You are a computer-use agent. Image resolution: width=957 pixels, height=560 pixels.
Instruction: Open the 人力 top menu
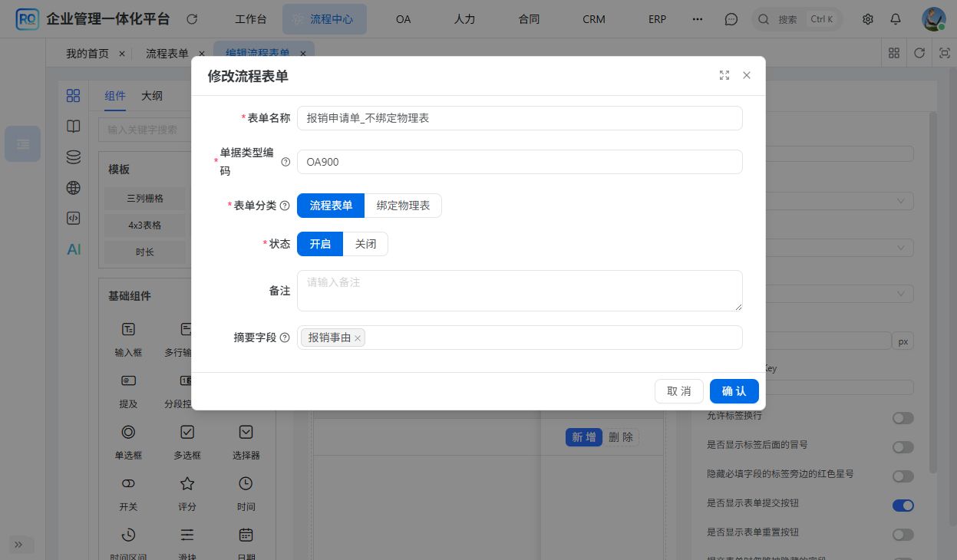pos(464,19)
